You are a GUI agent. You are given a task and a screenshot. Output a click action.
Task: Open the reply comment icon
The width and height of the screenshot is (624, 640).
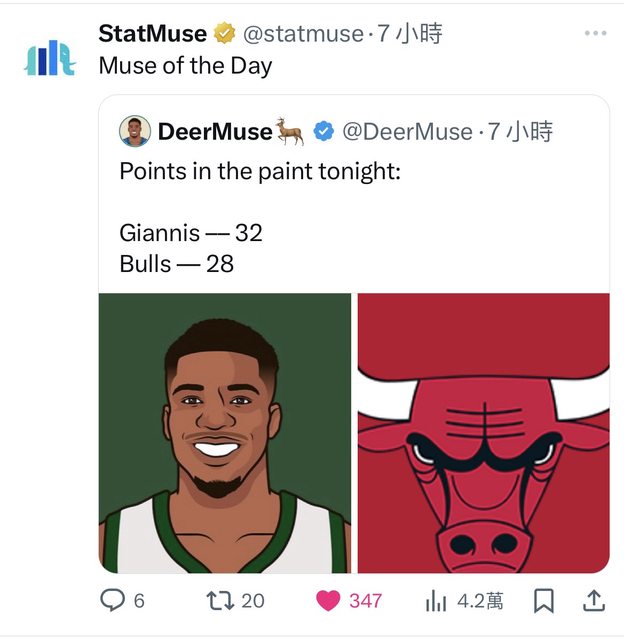coord(113,600)
